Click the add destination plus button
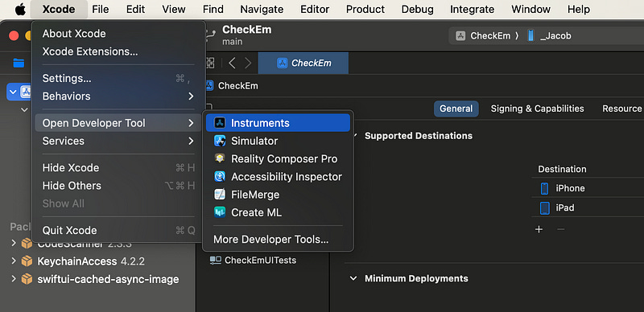This screenshot has height=312, width=644. 539,229
